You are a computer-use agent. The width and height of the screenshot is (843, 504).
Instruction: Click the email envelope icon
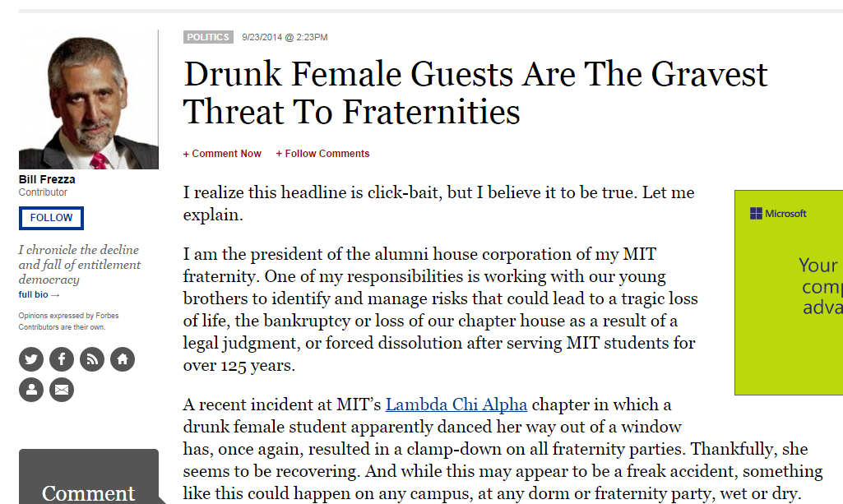click(x=62, y=390)
